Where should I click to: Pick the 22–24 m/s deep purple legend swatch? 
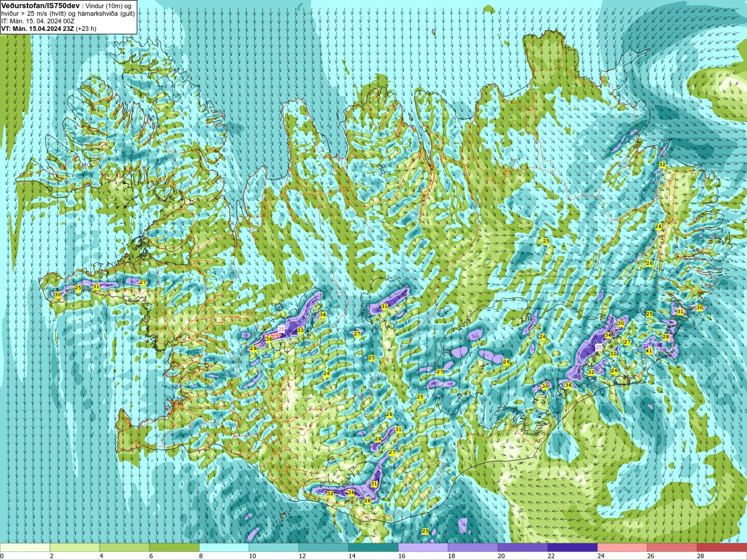(x=573, y=548)
